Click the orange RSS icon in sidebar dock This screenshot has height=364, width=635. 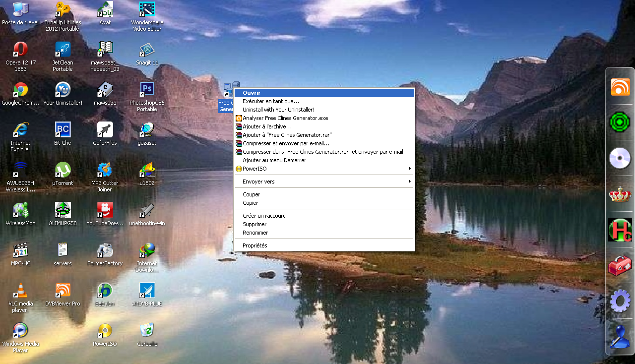(x=620, y=87)
